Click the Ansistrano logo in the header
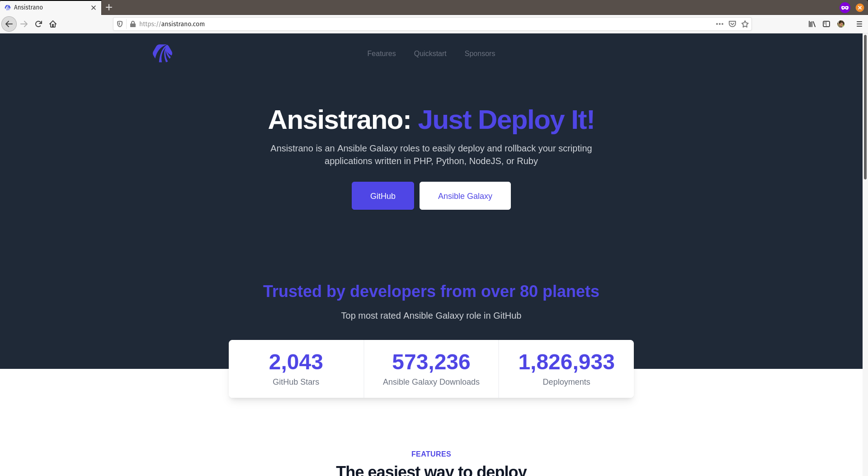Screen dimensions: 868x476 [162, 53]
